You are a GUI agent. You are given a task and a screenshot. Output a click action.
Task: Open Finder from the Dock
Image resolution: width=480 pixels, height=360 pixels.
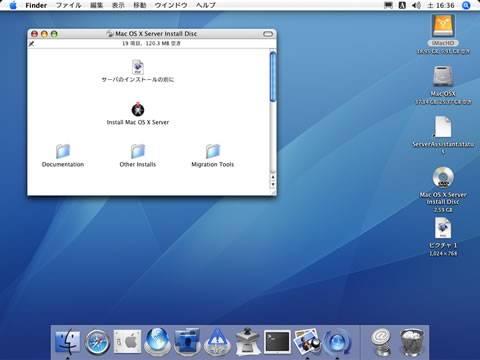click(67, 342)
